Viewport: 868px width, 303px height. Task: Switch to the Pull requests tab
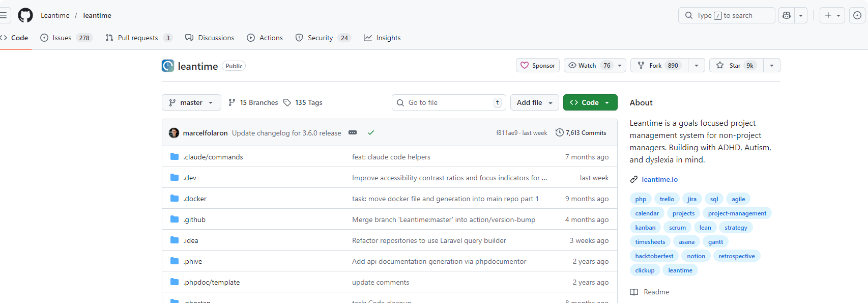[x=139, y=38]
